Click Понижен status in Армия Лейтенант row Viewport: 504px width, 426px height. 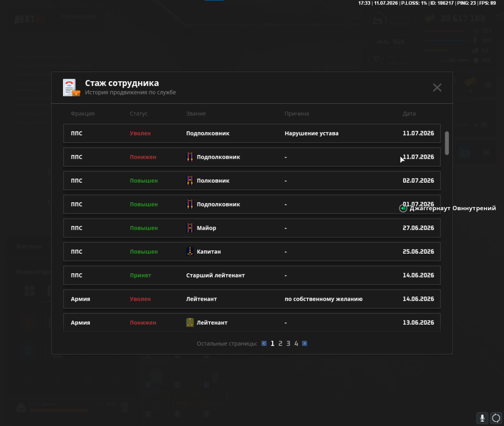[143, 322]
